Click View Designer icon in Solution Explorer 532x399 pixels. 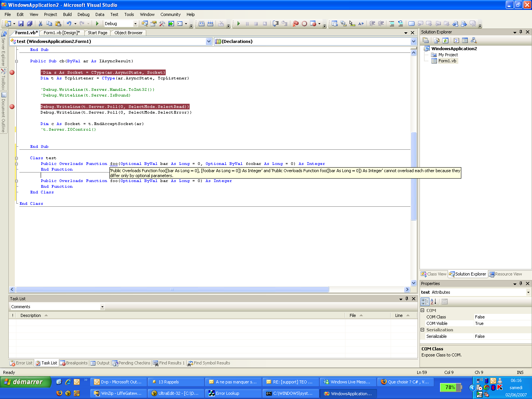point(465,40)
